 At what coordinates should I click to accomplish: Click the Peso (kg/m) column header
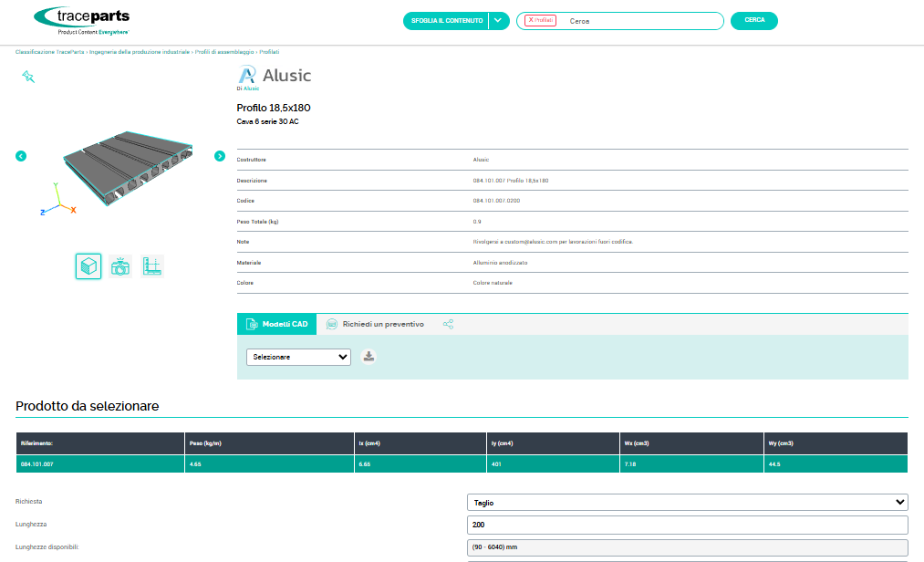tap(269, 443)
